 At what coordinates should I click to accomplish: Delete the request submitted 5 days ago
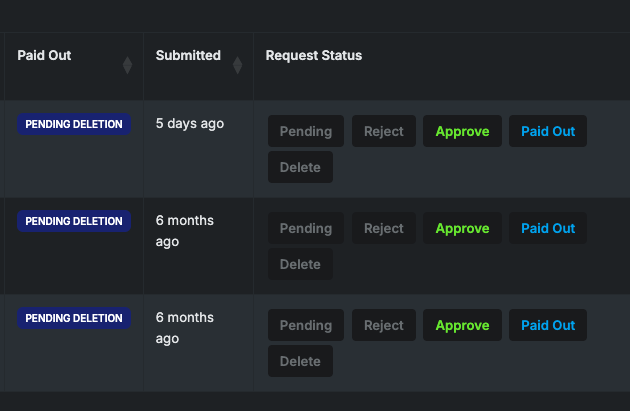300,167
